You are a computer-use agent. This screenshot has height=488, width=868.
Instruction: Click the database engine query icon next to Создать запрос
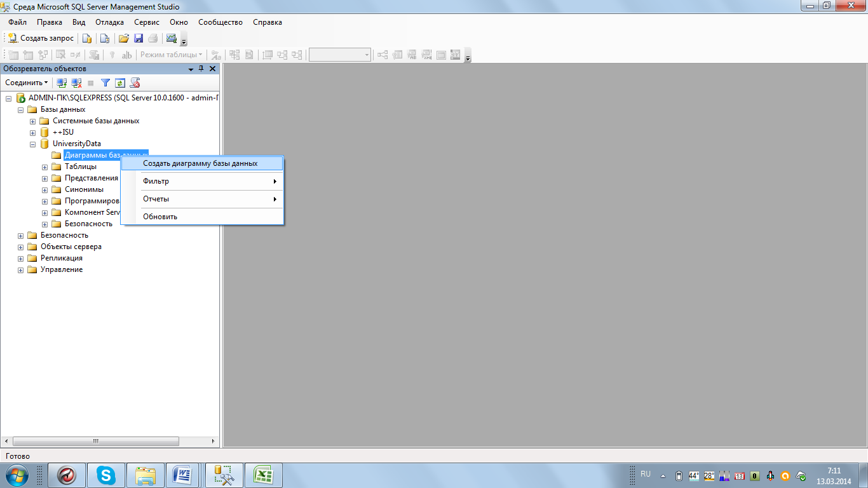click(88, 38)
